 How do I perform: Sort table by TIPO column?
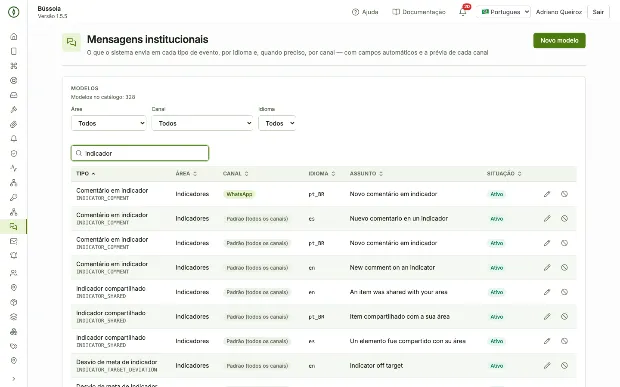point(85,174)
